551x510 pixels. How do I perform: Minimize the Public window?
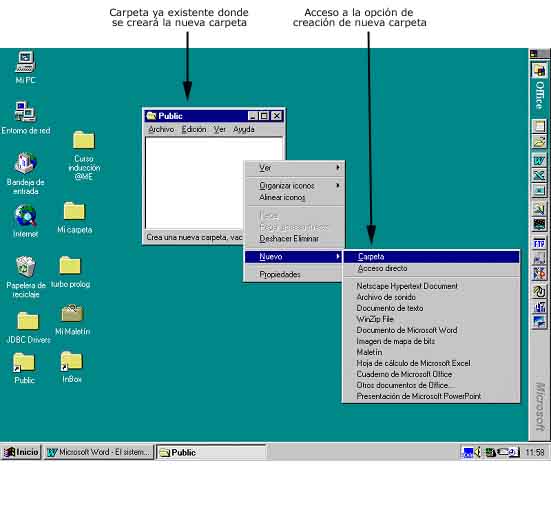click(x=253, y=116)
